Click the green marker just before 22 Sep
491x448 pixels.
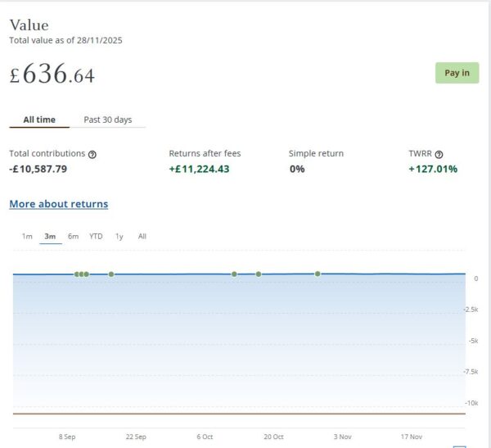111,274
